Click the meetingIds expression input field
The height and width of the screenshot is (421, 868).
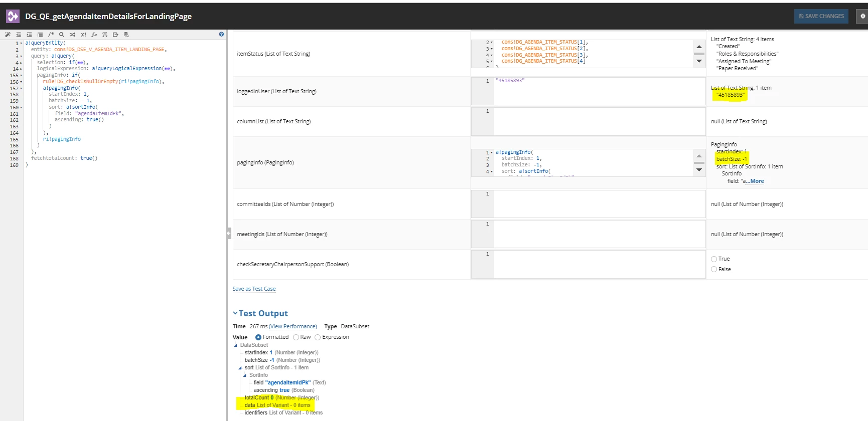coord(600,234)
